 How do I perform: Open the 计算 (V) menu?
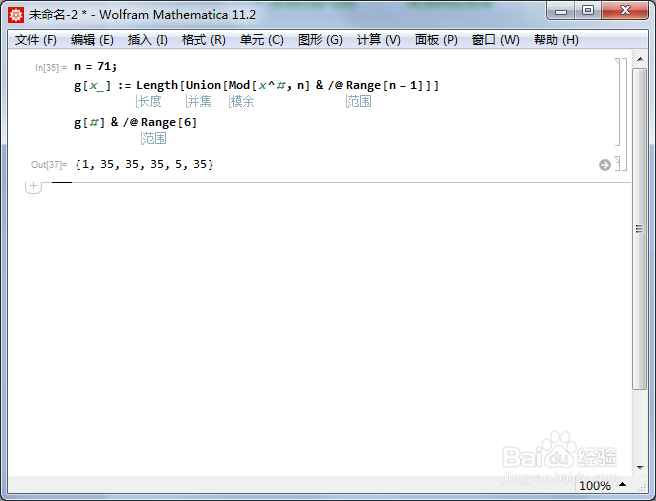click(x=379, y=40)
